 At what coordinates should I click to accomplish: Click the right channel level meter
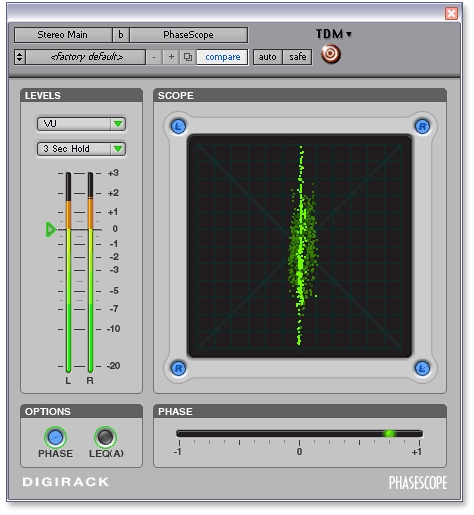(90, 272)
